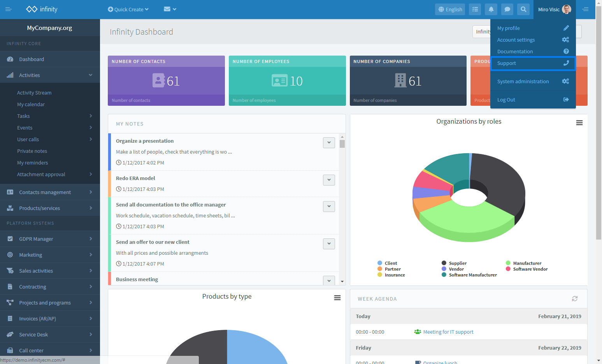The width and height of the screenshot is (602, 364).
Task: Open the Quick Create dropdown
Action: [128, 9]
